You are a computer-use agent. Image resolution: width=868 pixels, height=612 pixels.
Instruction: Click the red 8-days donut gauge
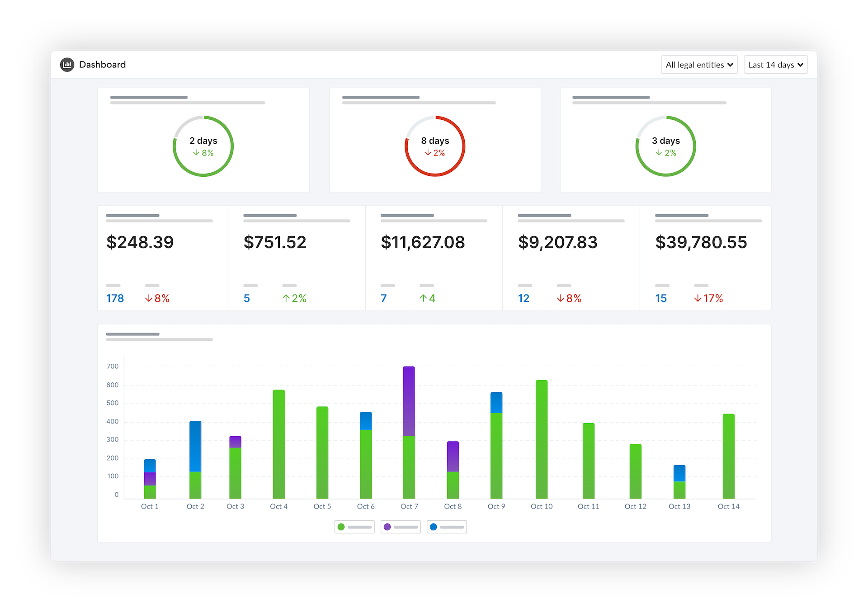[x=435, y=146]
